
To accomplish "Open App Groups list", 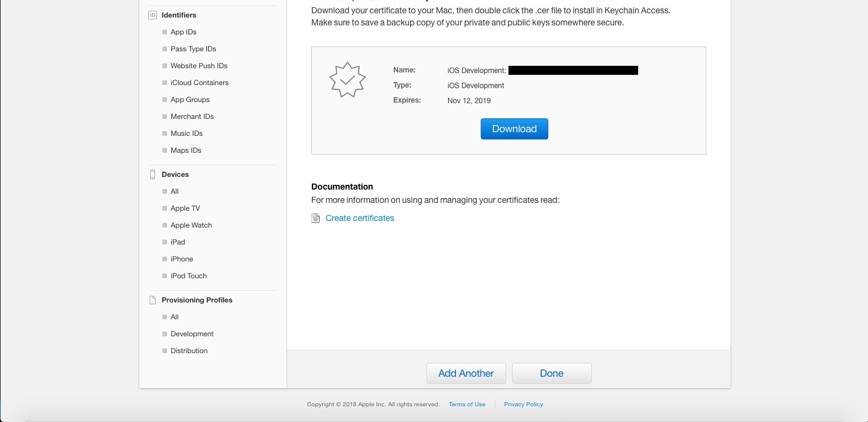I will point(190,100).
